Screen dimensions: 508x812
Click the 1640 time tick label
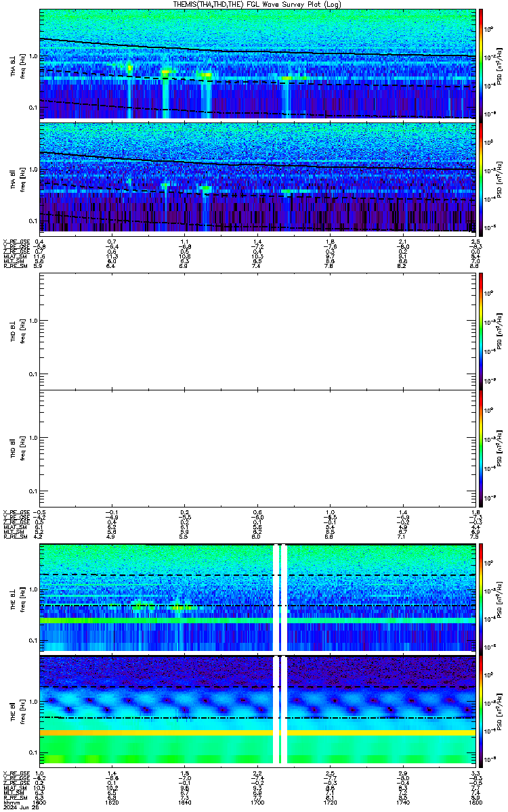click(186, 803)
